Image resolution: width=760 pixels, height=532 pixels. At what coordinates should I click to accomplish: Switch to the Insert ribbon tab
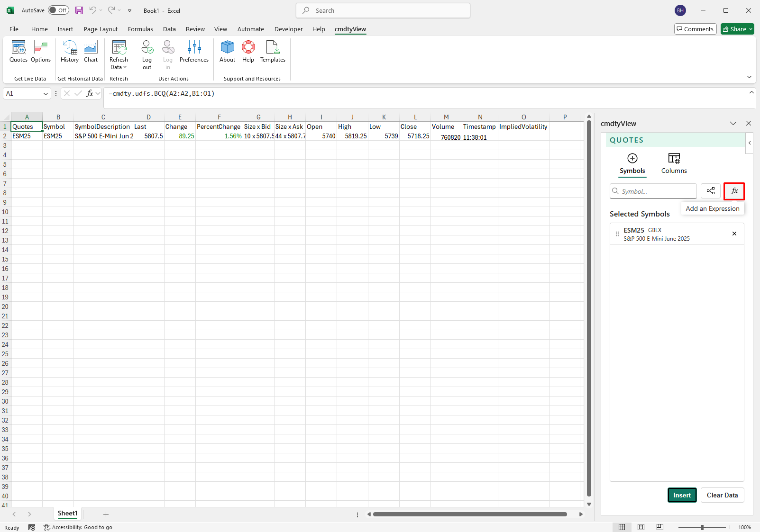(x=65, y=29)
